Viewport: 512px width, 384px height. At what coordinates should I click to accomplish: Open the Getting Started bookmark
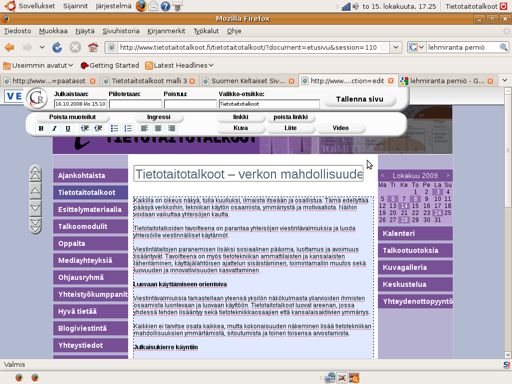tap(110, 65)
